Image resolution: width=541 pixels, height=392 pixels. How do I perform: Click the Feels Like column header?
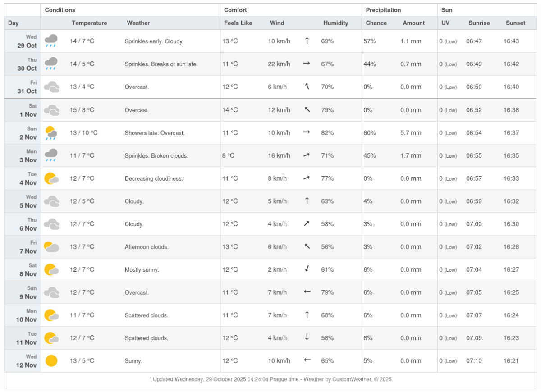coord(238,23)
